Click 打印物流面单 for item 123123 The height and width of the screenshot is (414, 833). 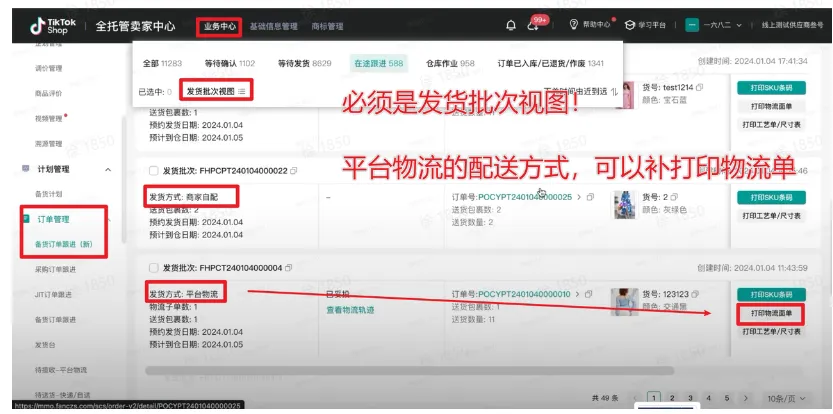(x=771, y=313)
